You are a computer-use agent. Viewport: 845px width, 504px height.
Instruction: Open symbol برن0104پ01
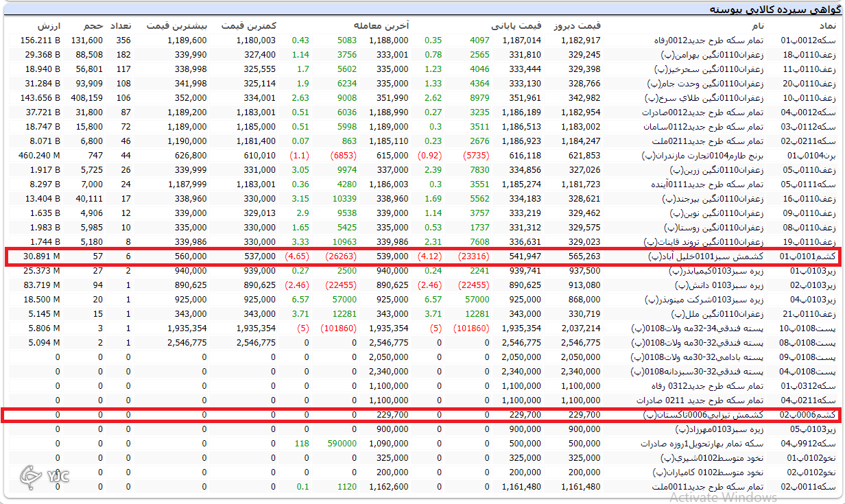(x=811, y=156)
